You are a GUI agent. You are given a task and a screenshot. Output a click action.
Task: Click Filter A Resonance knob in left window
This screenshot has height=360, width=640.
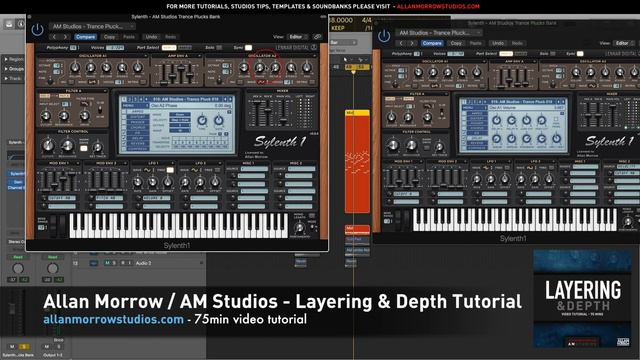click(64, 116)
